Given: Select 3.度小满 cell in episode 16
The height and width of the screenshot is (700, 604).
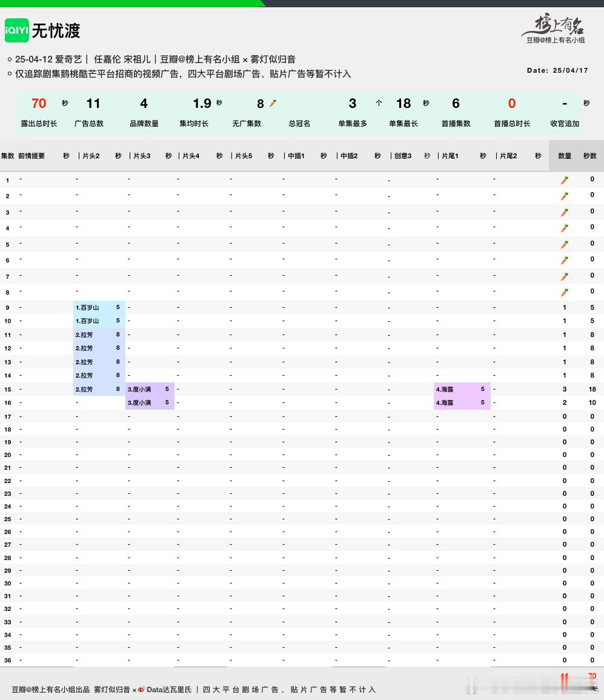Looking at the screenshot, I should coord(150,402).
